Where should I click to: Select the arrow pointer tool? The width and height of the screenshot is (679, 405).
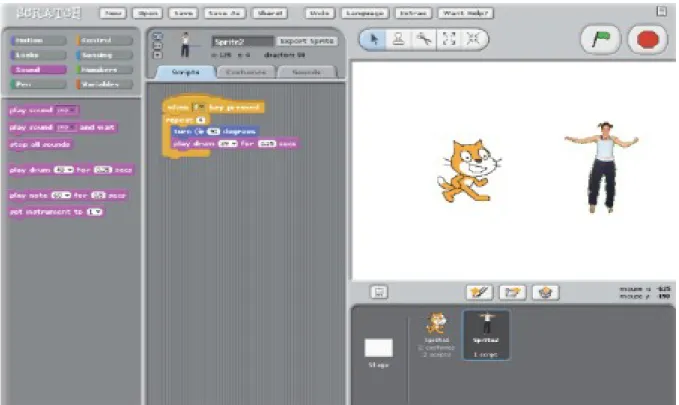pyautogui.click(x=374, y=39)
